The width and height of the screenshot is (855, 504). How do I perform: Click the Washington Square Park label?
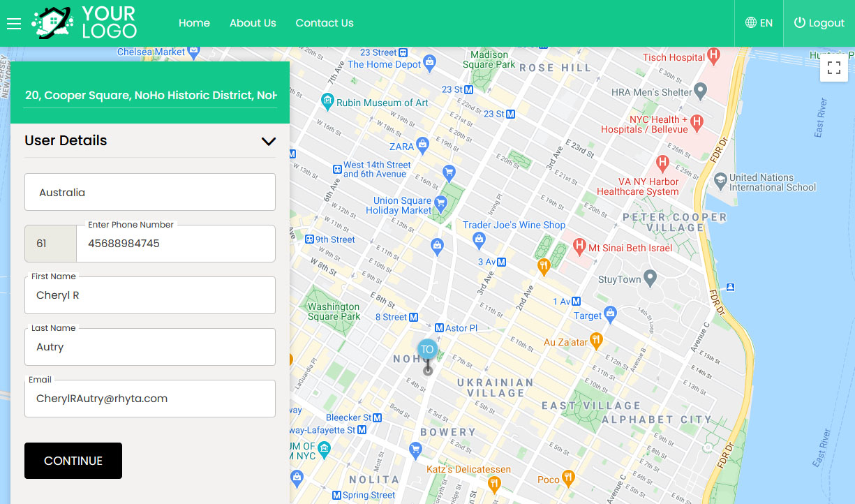[334, 311]
